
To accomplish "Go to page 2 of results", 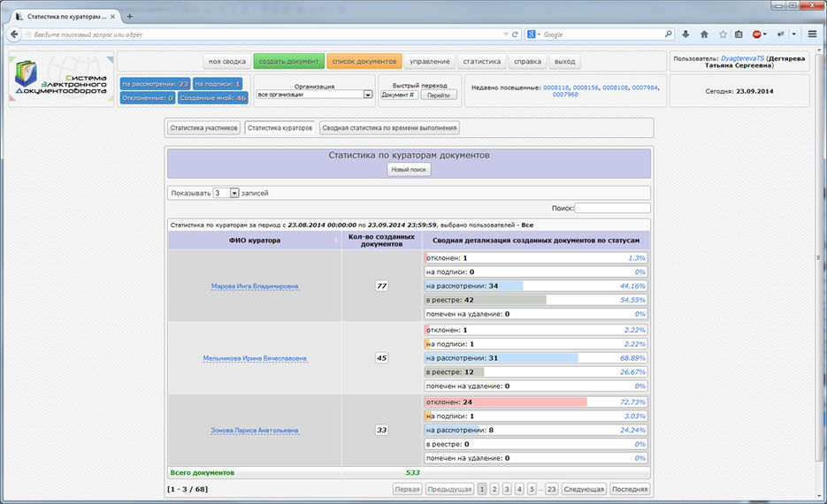I will (x=494, y=489).
